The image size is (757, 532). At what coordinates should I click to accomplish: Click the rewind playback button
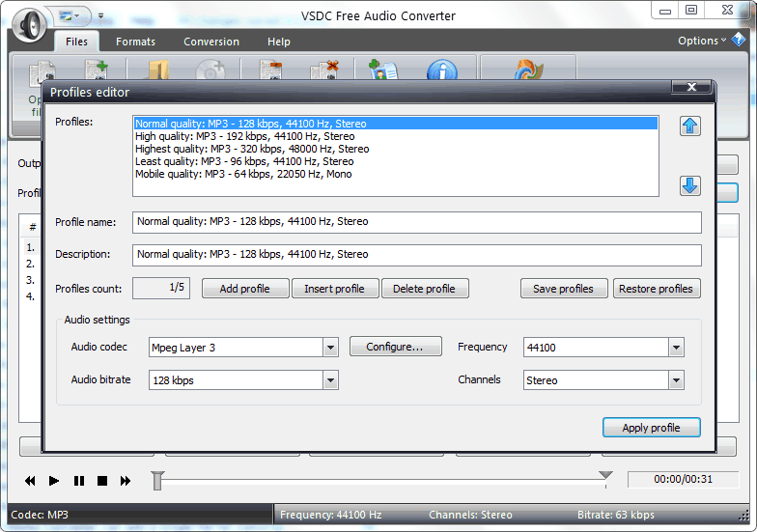(x=30, y=481)
